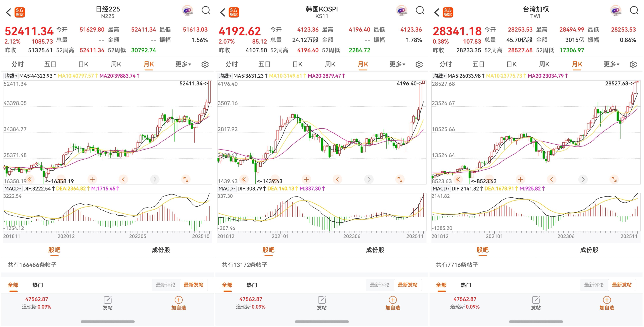Image resolution: width=644 pixels, height=327 pixels.
Task: Step chart right arrow in Nikkei panel
Action: pyautogui.click(x=155, y=179)
